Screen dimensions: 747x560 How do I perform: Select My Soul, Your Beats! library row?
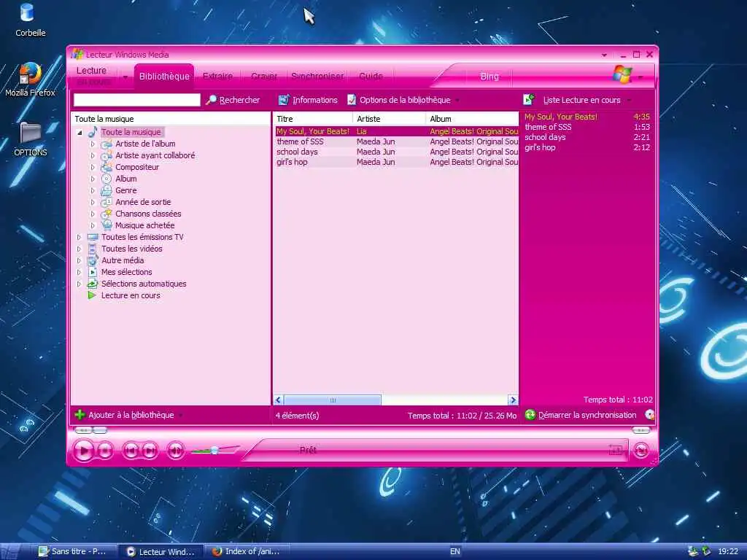click(396, 131)
